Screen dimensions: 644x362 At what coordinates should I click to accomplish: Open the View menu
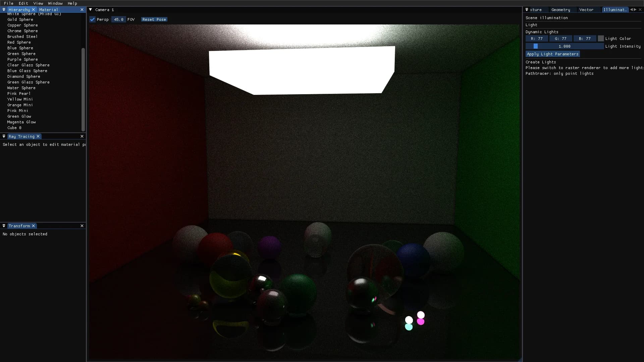tap(38, 3)
